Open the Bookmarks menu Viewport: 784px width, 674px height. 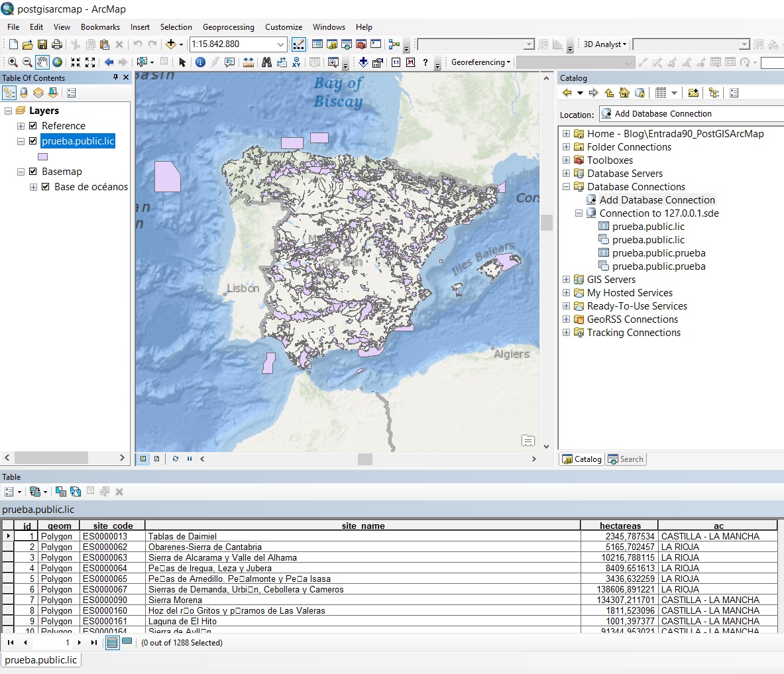100,27
